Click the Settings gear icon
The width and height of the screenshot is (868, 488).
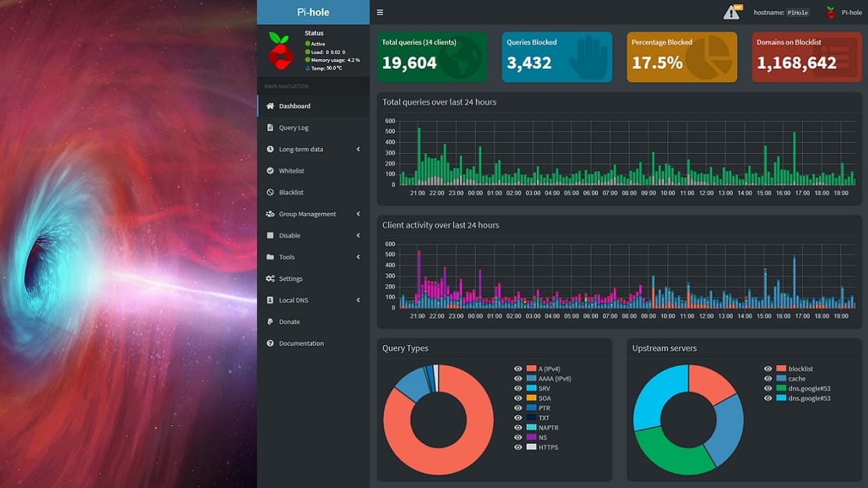pyautogui.click(x=270, y=279)
